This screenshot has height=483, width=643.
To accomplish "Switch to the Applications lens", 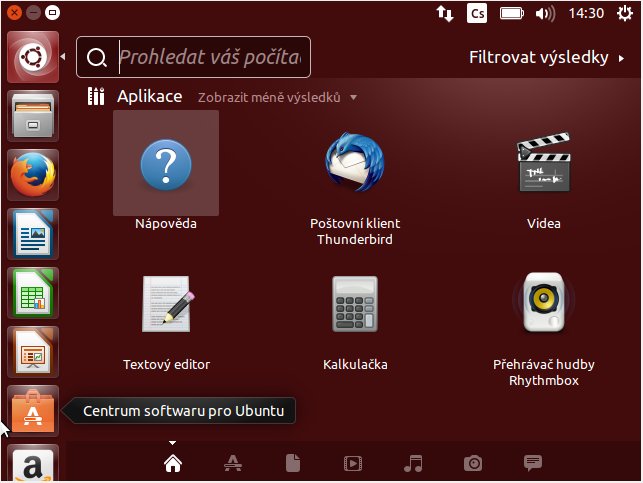I will (233, 464).
